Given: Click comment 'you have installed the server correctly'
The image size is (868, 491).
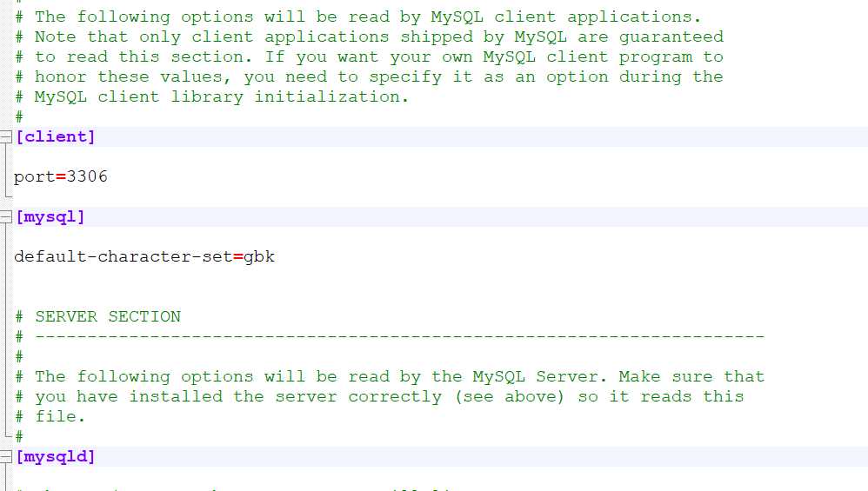Looking at the screenshot, I should [379, 396].
